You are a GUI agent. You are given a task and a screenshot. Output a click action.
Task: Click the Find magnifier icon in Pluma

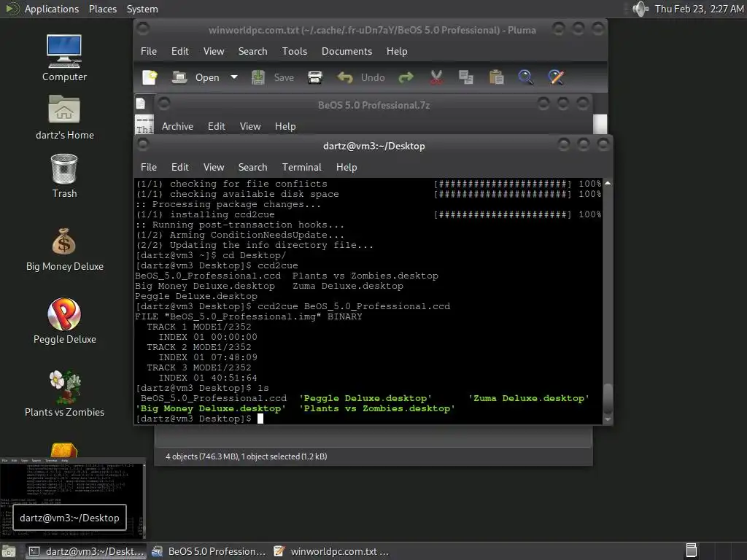(x=525, y=77)
